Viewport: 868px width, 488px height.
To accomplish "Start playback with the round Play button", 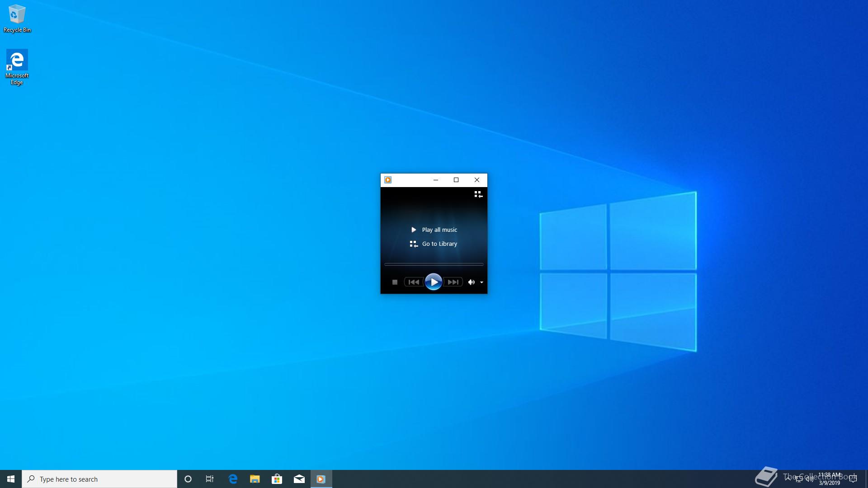I will click(x=434, y=282).
